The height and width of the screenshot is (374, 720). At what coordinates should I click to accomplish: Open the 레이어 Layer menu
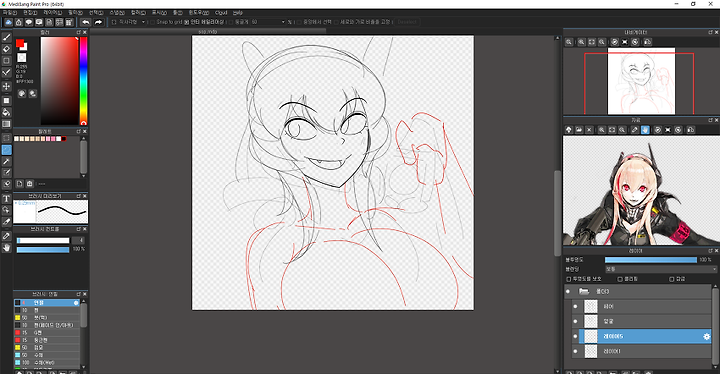(52, 13)
